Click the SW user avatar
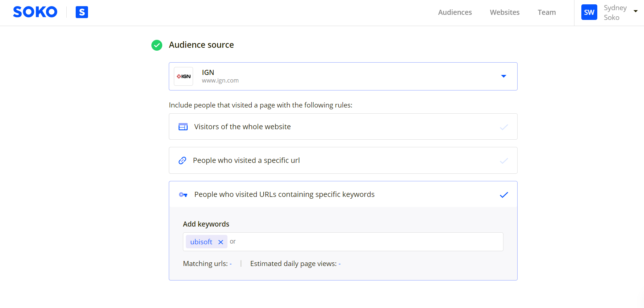This screenshot has height=308, width=644. [589, 12]
